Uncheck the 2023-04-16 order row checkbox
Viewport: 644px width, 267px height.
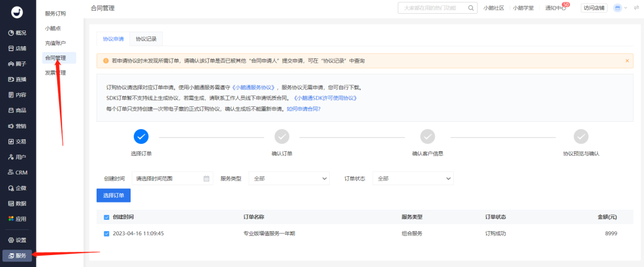[x=107, y=234]
